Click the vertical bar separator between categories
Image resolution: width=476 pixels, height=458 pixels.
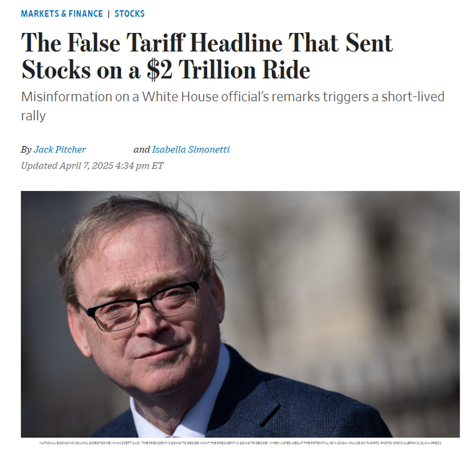(109, 13)
